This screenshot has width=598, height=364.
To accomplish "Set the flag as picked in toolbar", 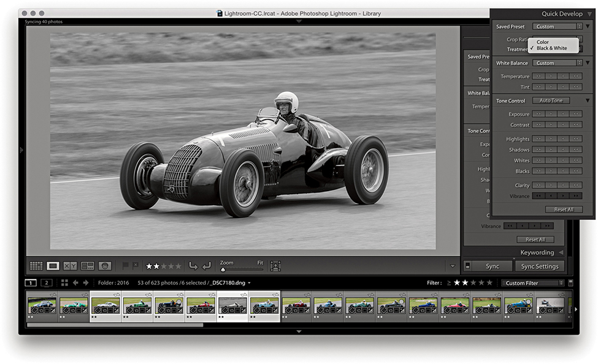I will tap(126, 266).
